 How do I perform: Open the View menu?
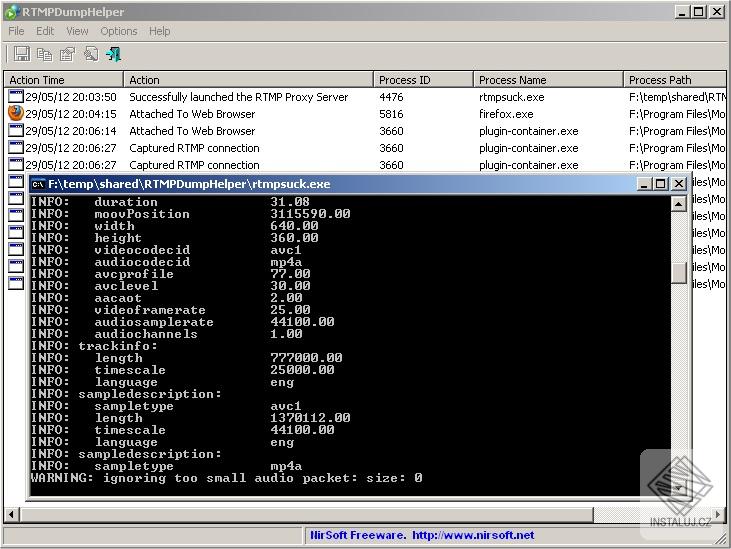77,31
